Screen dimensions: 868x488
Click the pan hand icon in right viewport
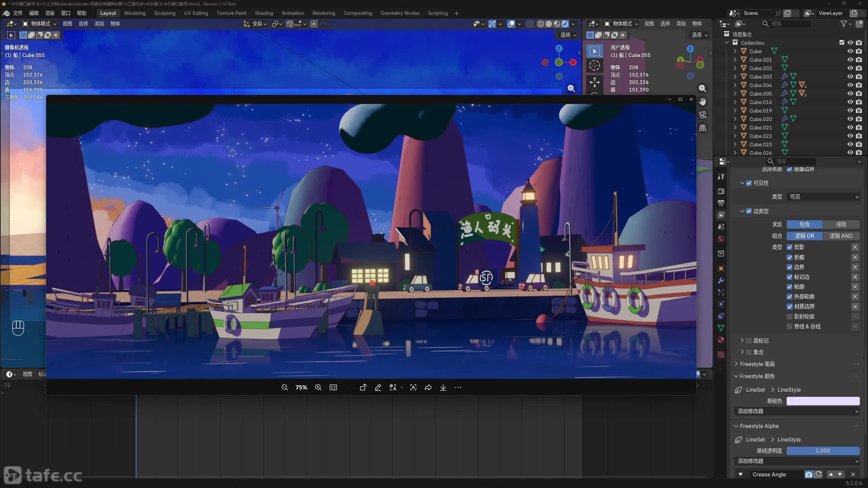click(703, 102)
